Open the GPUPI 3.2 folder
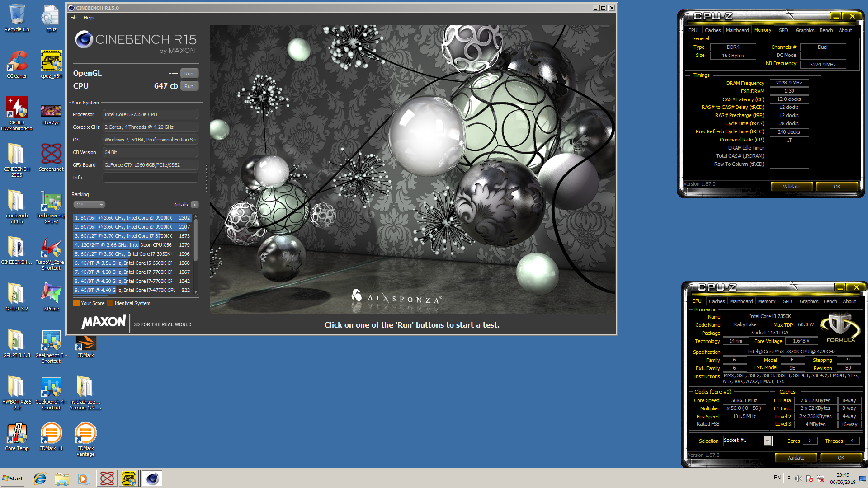Screen dimensions: 868x488 tap(17, 297)
